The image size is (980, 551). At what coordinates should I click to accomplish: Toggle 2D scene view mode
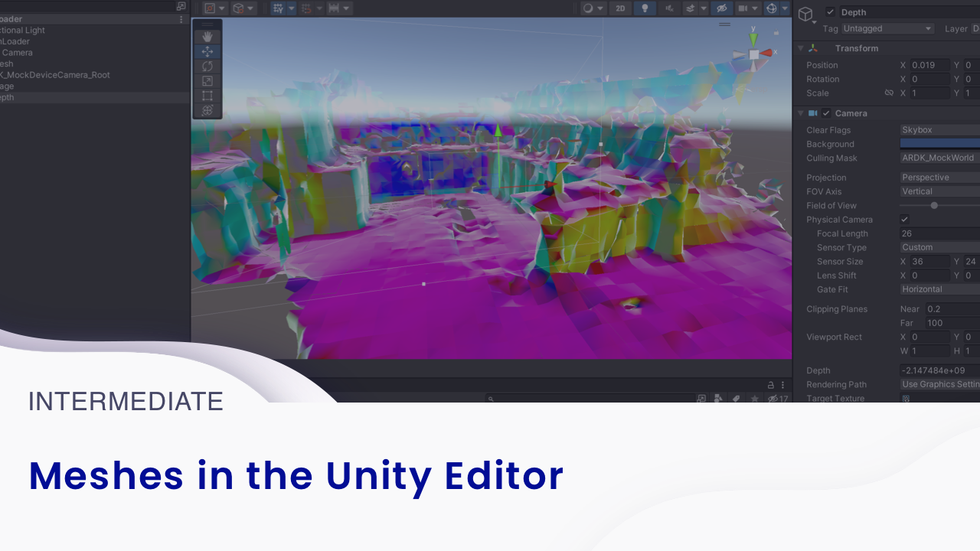point(620,8)
